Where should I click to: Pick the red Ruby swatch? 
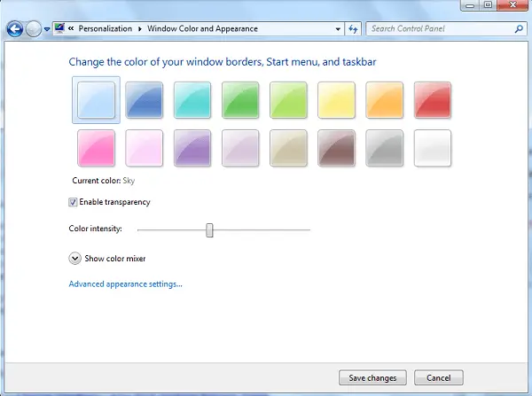point(433,100)
